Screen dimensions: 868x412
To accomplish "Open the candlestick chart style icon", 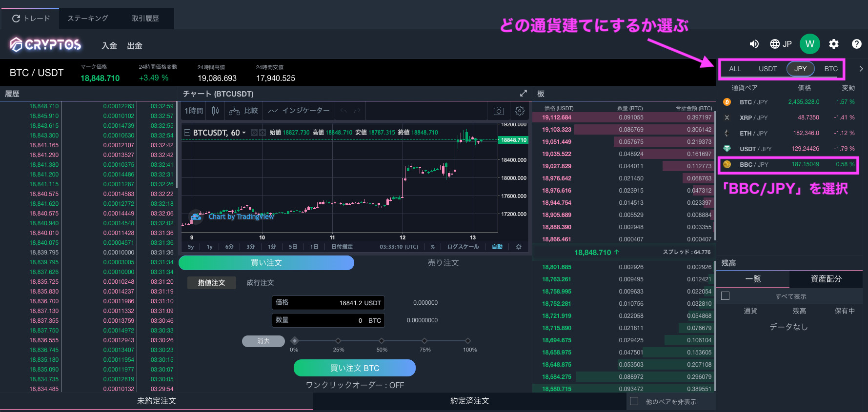I will [x=215, y=111].
